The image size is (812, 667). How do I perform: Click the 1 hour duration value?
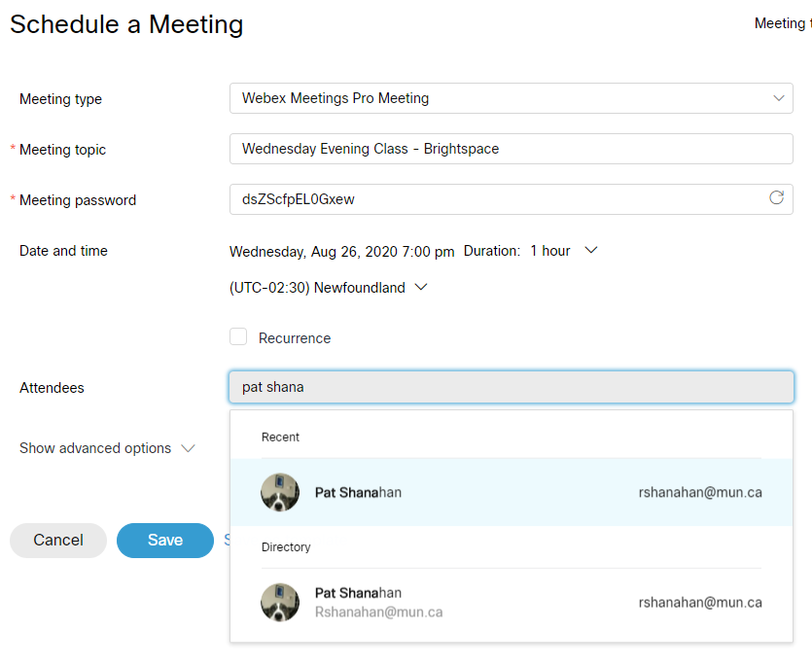[x=550, y=251]
